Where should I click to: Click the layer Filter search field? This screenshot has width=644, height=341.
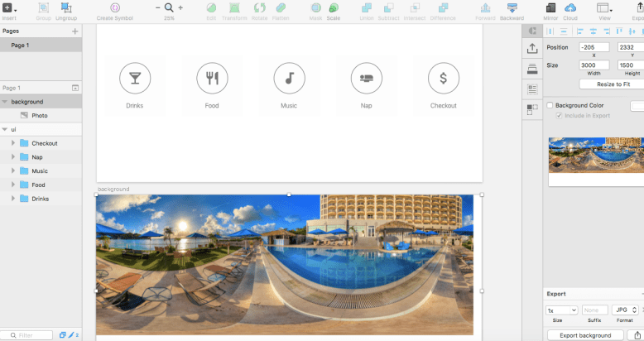[x=26, y=335]
